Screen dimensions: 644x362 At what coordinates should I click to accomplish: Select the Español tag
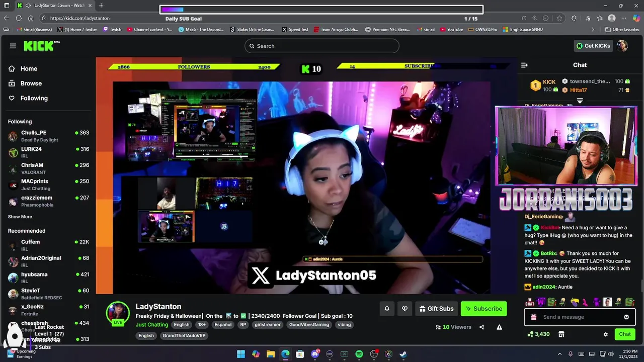click(x=223, y=325)
